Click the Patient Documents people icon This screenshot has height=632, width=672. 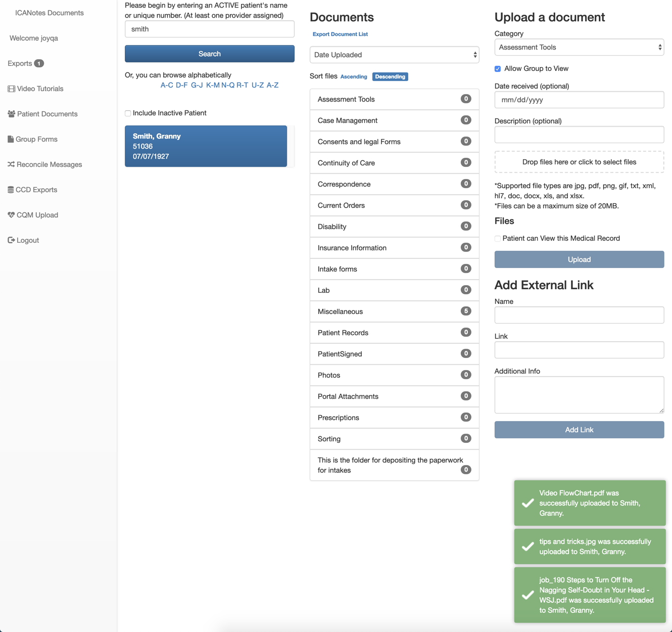11,114
